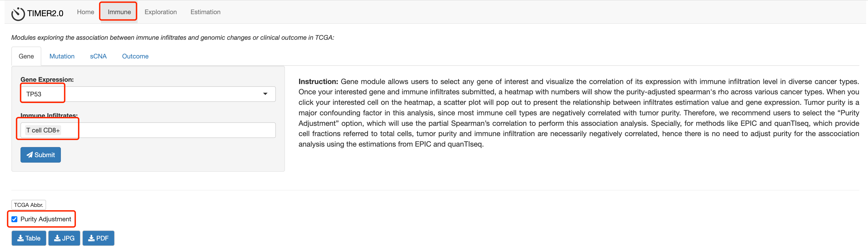The height and width of the screenshot is (248, 868).
Task: Switch to the Outcome tab
Action: 135,56
